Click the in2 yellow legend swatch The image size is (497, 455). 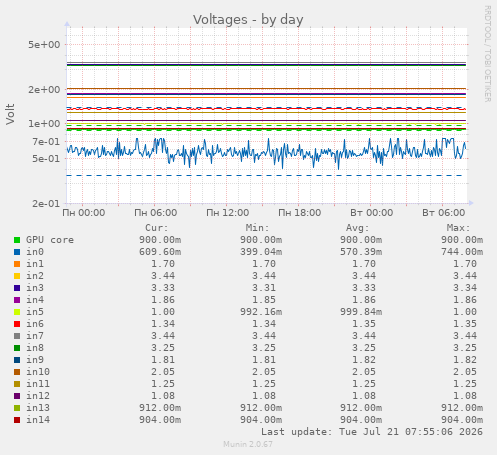coord(17,276)
